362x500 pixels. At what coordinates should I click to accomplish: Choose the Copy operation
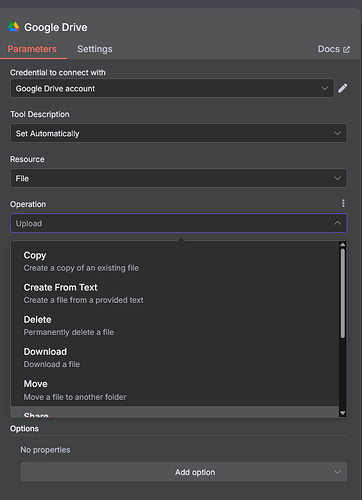[175, 261]
